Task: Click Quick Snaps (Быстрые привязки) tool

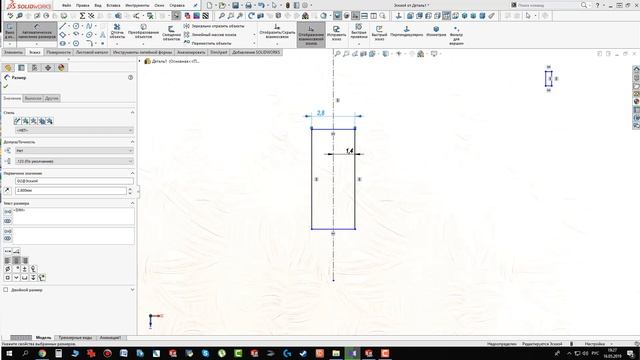Action: pos(359,32)
